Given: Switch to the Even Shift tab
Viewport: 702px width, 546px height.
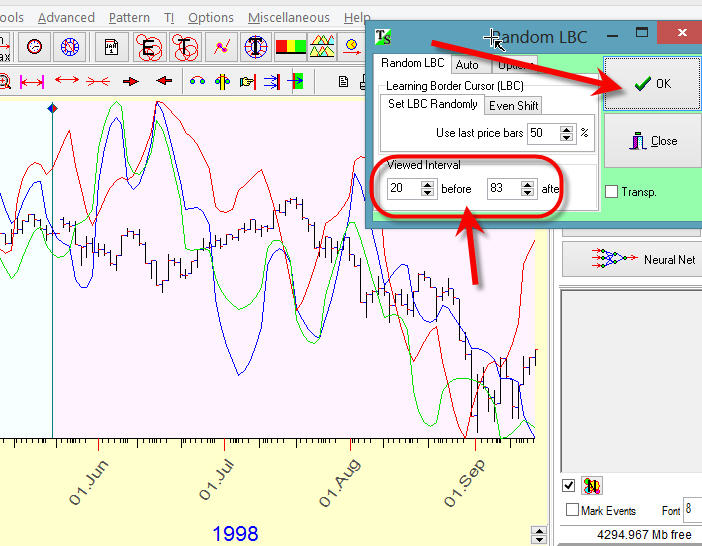Looking at the screenshot, I should click(x=514, y=106).
